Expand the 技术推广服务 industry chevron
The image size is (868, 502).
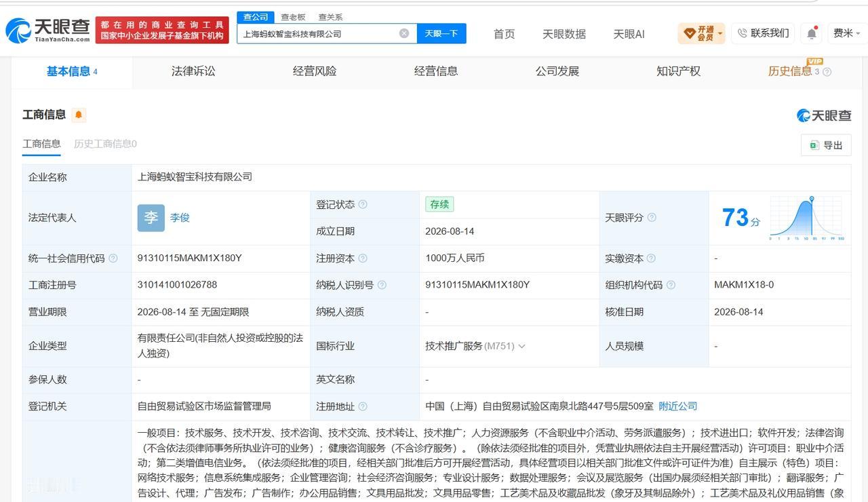click(521, 346)
